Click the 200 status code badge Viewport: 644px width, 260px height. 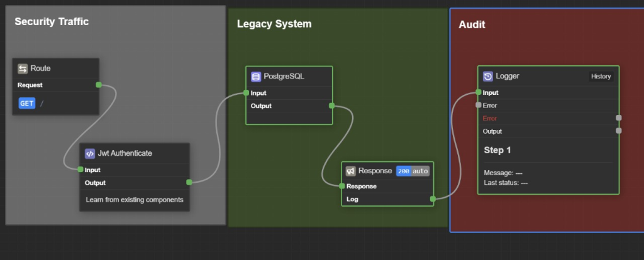404,171
